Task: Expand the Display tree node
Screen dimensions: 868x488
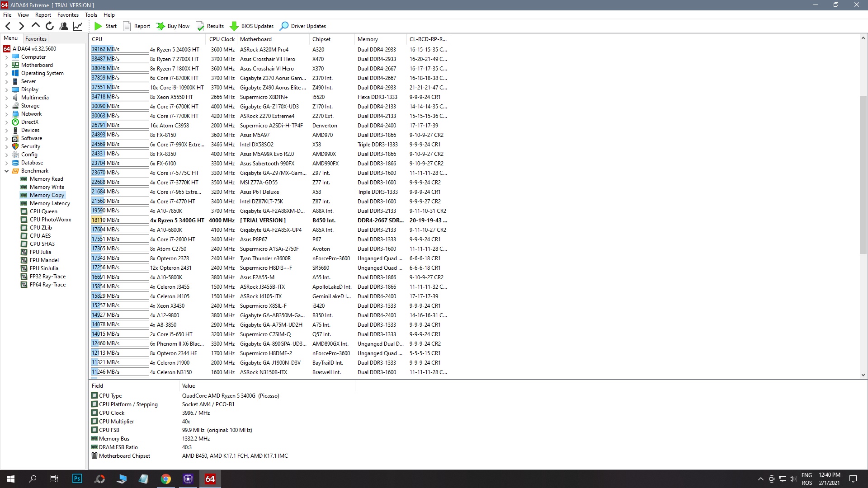Action: point(6,90)
